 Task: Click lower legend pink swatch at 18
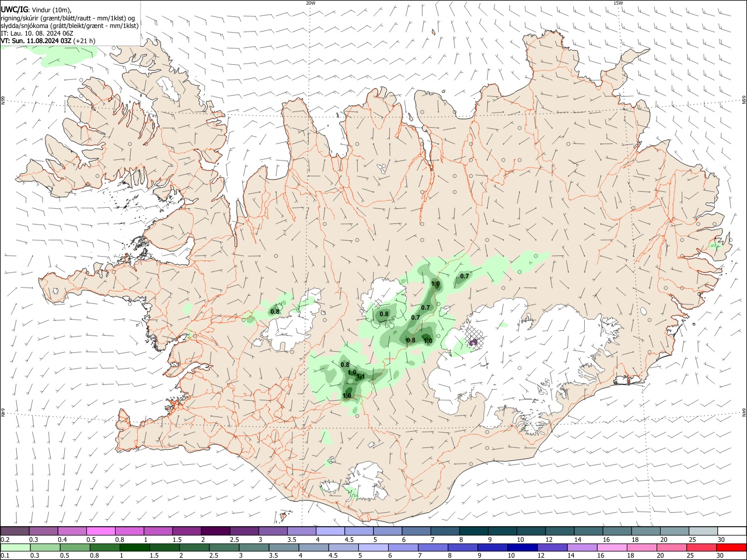642,547
